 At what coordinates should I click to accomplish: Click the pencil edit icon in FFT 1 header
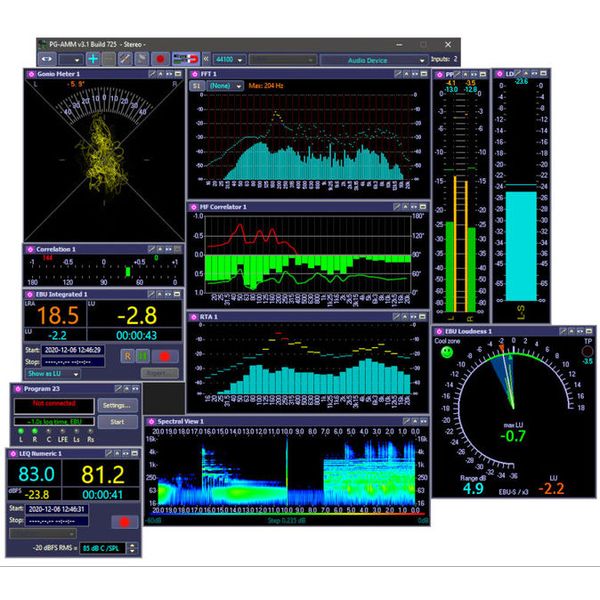398,74
